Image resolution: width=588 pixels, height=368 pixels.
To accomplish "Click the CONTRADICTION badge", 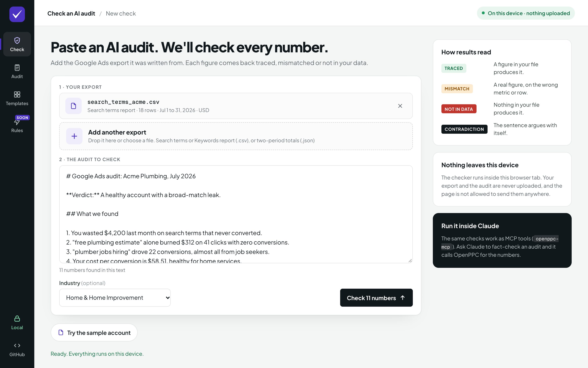I will click(464, 129).
